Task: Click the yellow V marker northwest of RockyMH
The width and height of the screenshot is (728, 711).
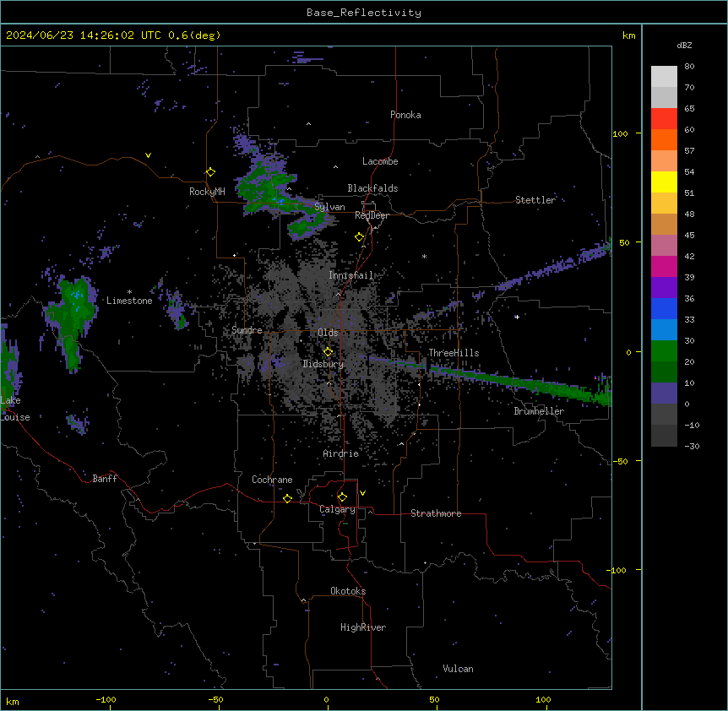Action: pyautogui.click(x=148, y=155)
